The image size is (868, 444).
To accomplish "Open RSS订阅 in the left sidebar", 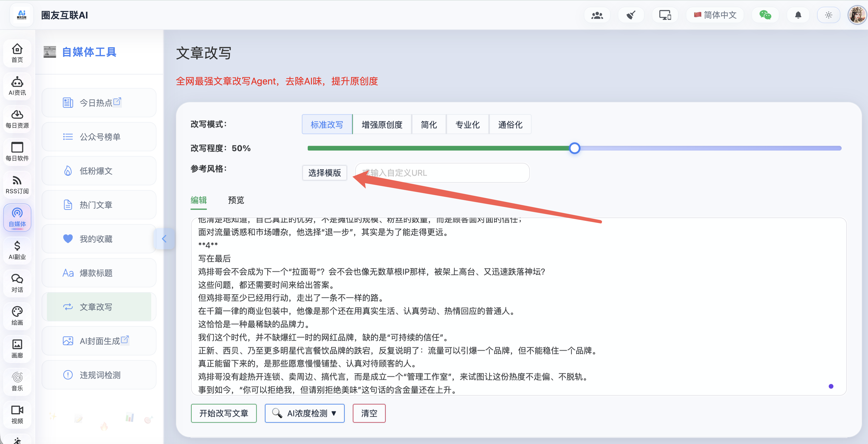I will coord(17,184).
